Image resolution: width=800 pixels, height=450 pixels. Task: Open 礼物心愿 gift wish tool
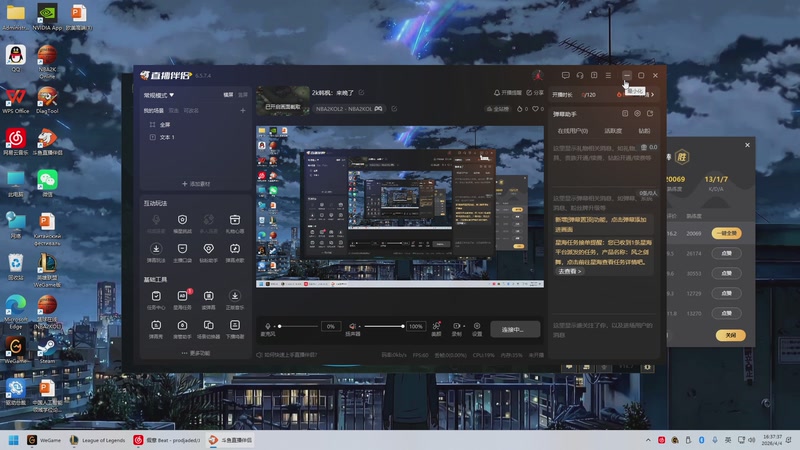(235, 223)
